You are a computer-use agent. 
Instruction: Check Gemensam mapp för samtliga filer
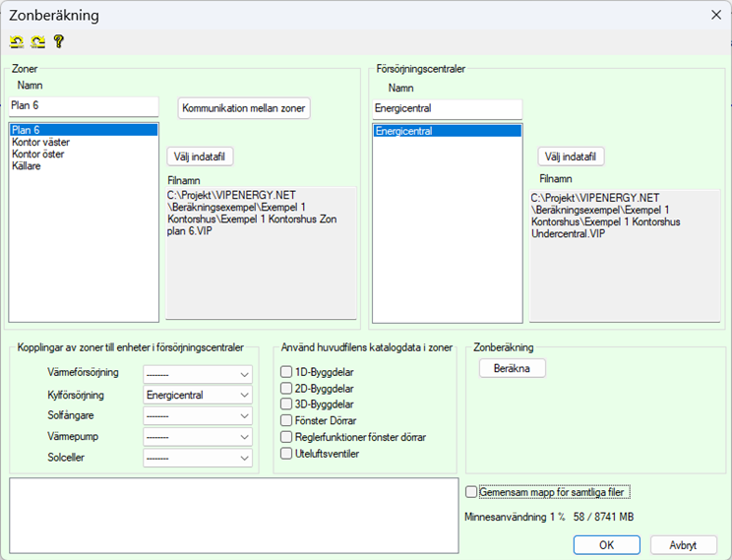pos(471,492)
